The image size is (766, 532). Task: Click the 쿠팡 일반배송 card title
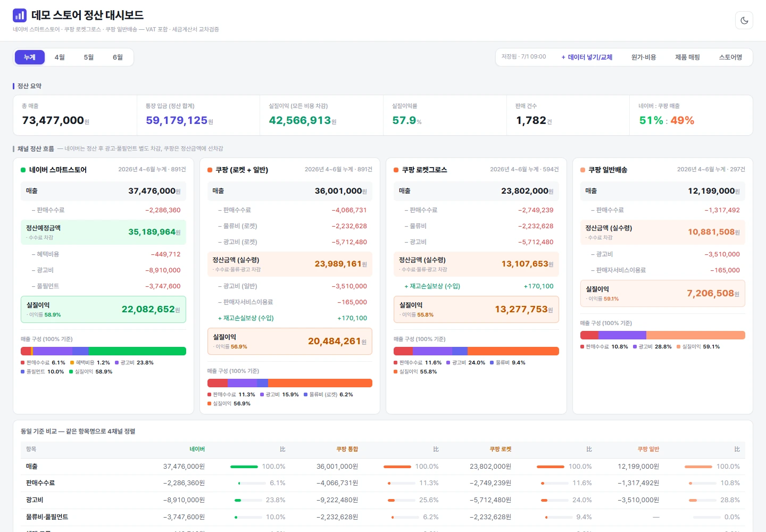608,170
